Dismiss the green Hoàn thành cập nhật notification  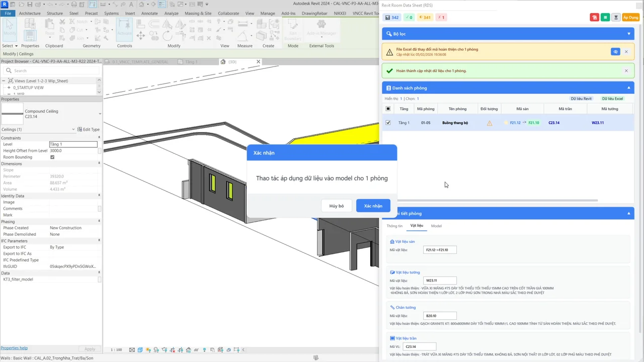(626, 71)
